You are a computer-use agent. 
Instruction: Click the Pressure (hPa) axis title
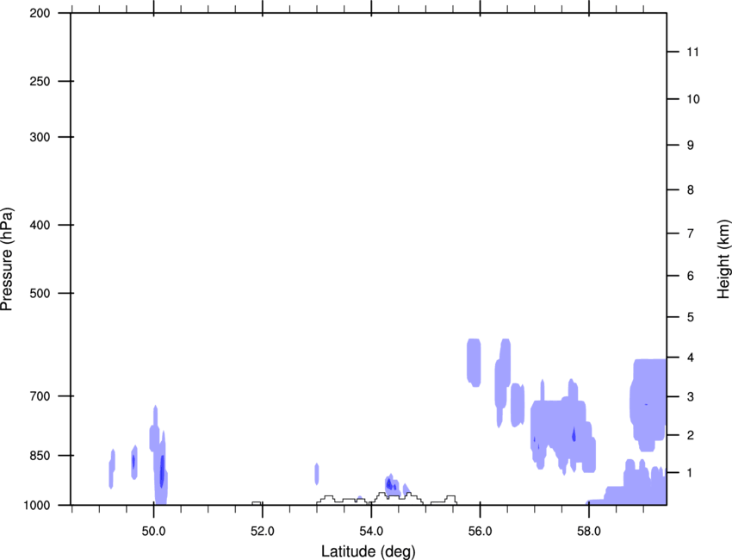[7, 259]
